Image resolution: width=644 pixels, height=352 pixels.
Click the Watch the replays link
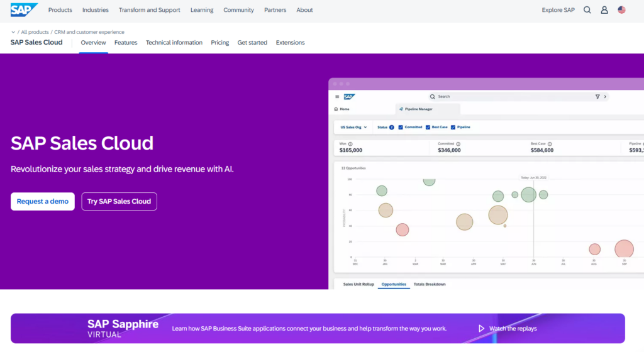(x=513, y=328)
